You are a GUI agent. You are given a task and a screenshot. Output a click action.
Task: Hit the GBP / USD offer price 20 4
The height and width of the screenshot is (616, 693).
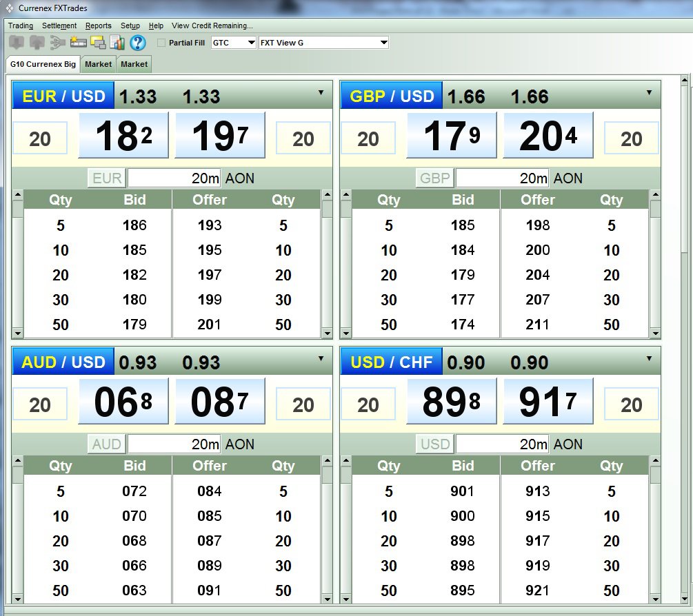[x=548, y=135]
